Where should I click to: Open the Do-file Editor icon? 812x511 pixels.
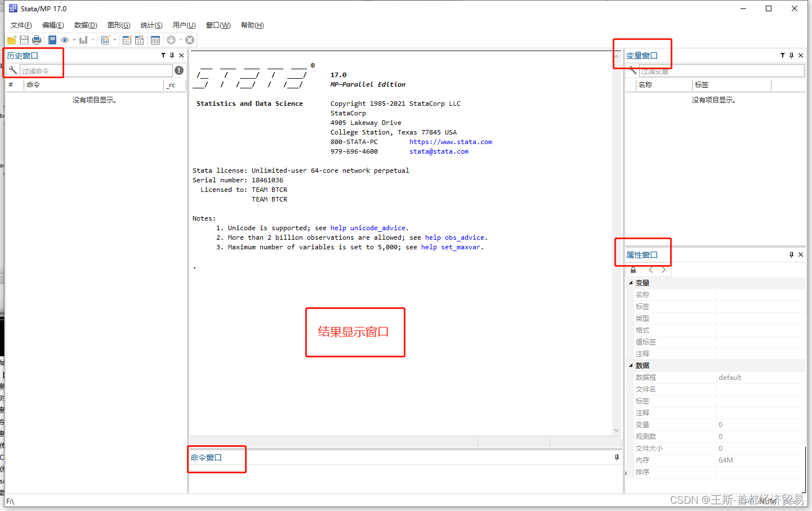click(x=105, y=40)
